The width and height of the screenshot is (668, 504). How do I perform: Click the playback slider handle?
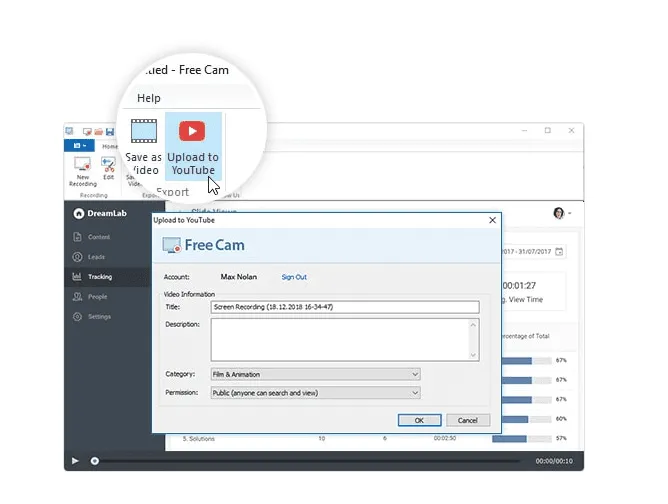[95, 461]
